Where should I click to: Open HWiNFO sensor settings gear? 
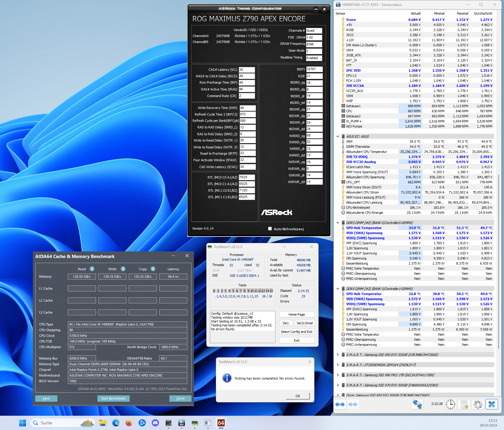[x=478, y=404]
